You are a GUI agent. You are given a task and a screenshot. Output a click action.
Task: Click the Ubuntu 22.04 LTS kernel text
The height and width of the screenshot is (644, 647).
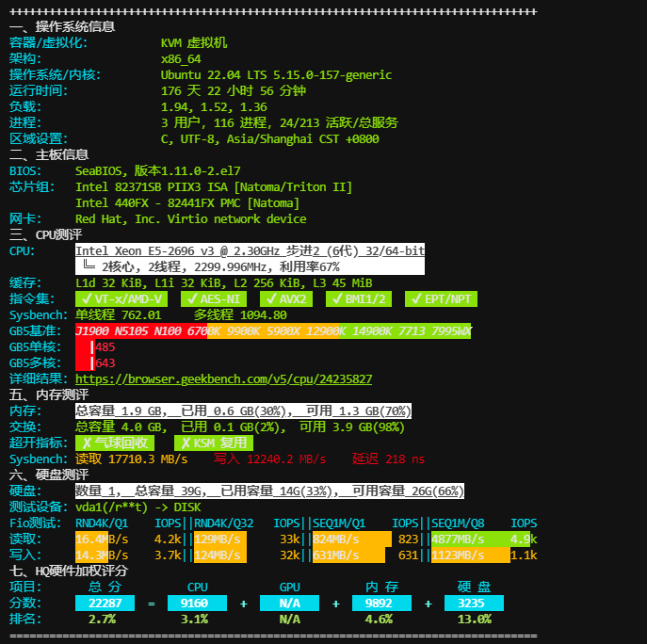276,75
